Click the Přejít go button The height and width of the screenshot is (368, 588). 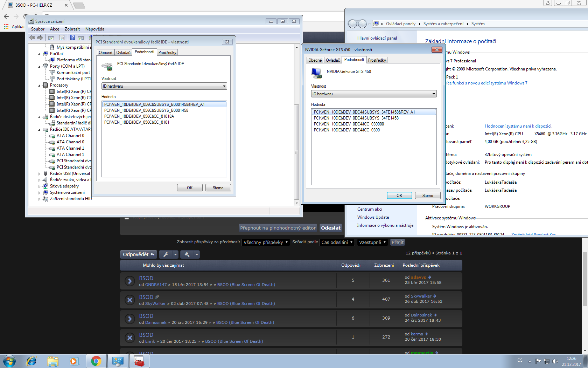tap(398, 242)
